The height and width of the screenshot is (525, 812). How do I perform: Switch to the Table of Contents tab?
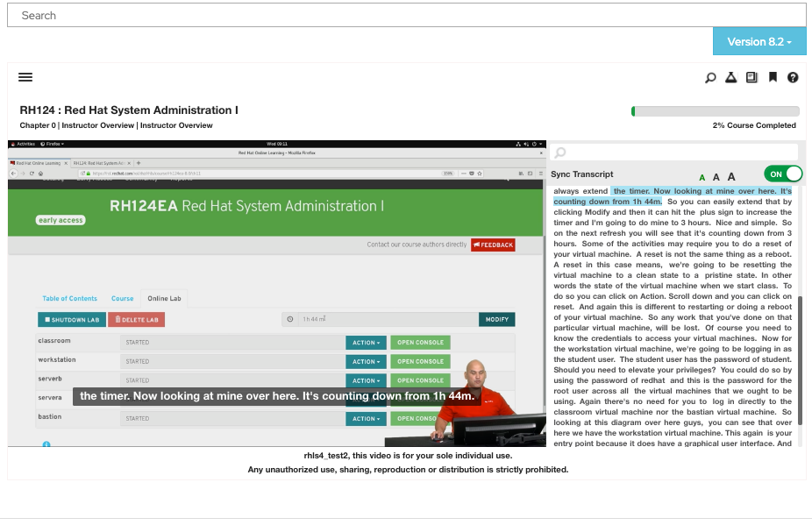coord(69,298)
